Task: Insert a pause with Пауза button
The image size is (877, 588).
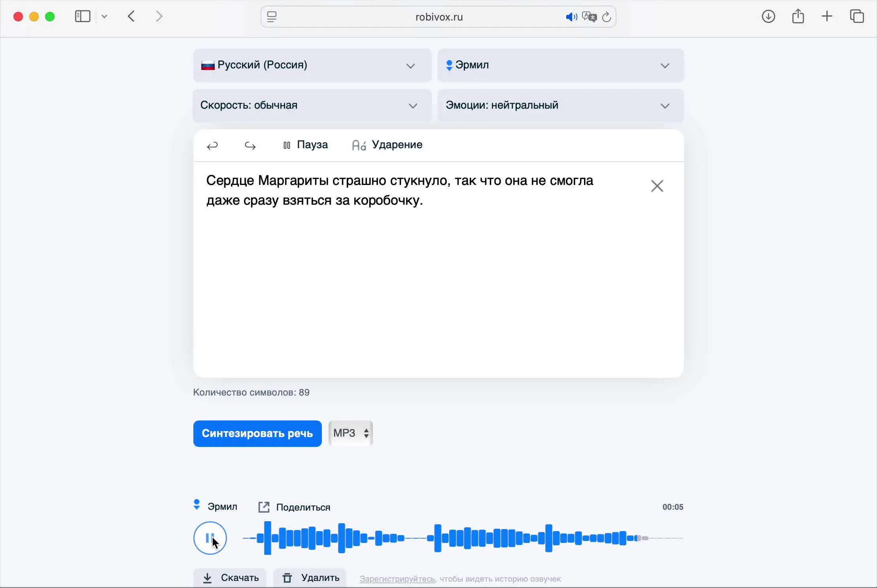Action: coord(306,145)
